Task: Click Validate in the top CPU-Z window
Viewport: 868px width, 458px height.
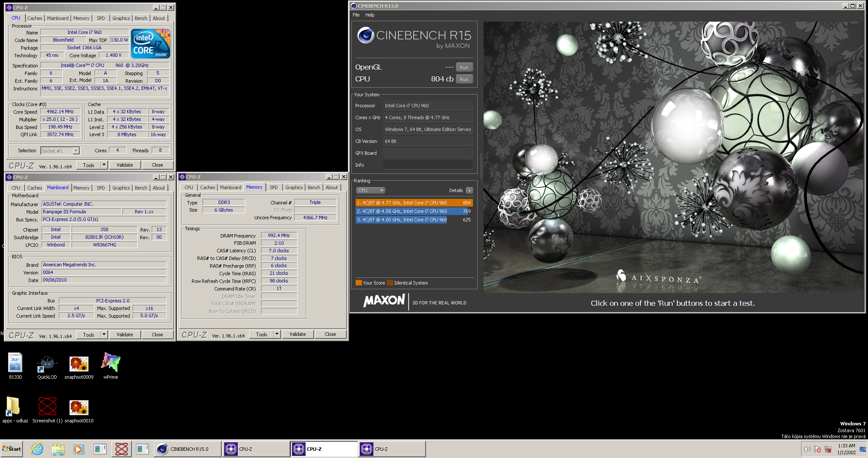Action: (x=125, y=165)
